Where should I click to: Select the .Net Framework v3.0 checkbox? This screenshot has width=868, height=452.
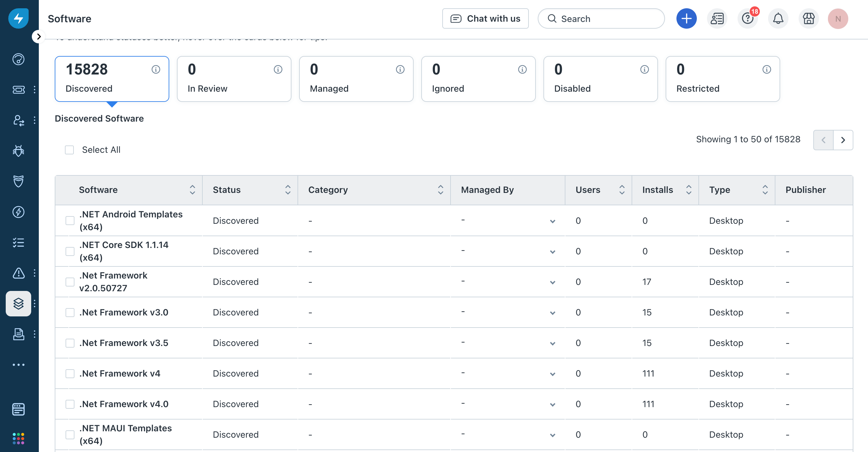(x=70, y=313)
